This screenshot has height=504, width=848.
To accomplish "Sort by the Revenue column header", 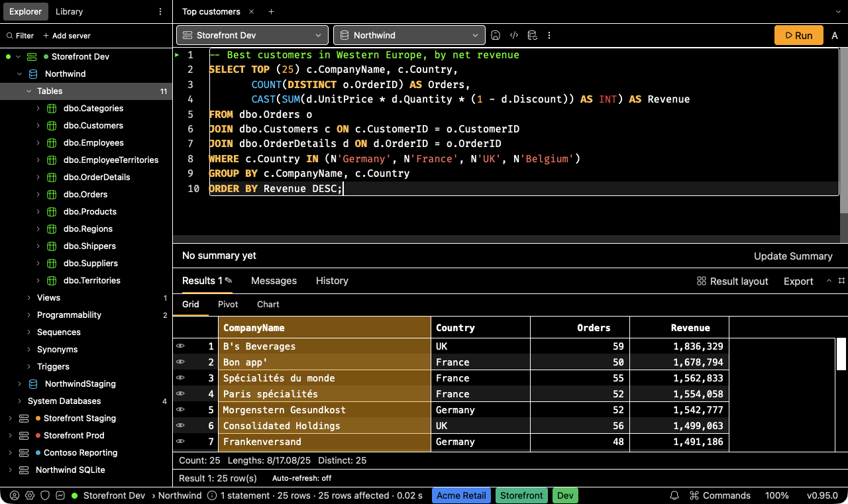I will pyautogui.click(x=679, y=328).
